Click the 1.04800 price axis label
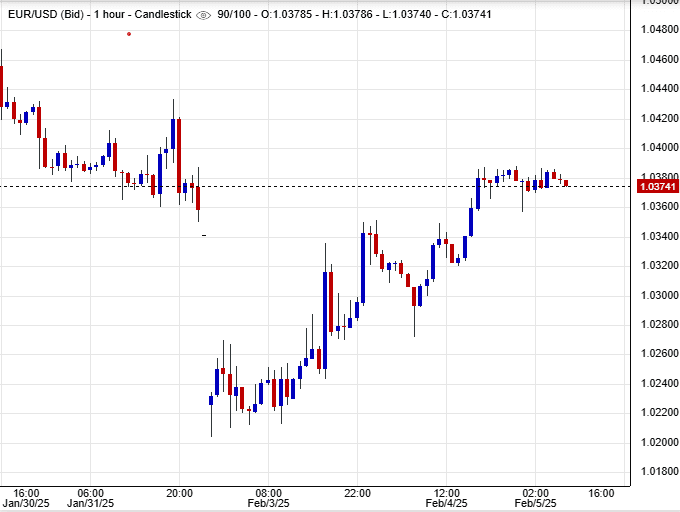Image resolution: width=680 pixels, height=512 pixels. (657, 30)
